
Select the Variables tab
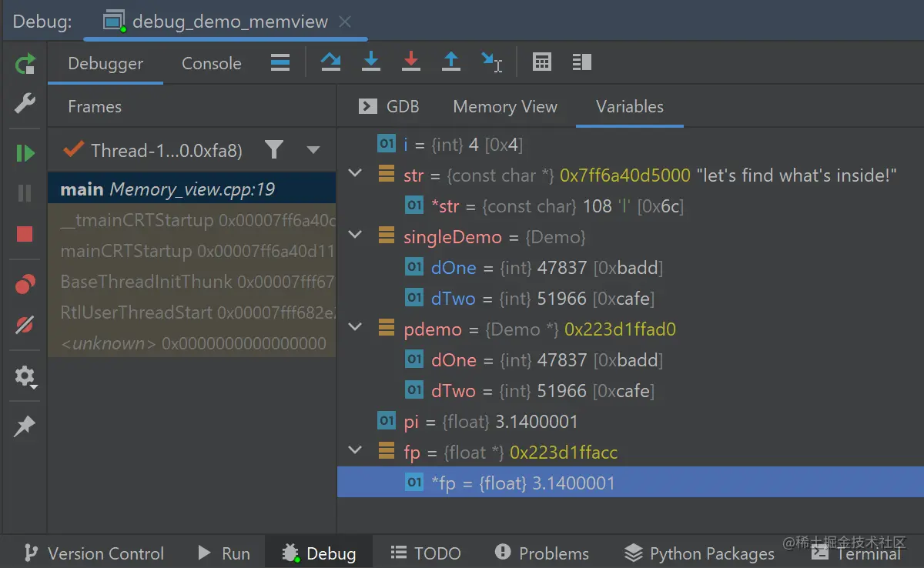[630, 107]
